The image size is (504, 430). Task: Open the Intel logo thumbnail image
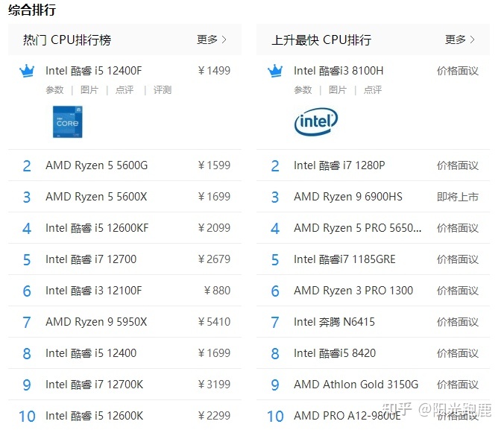(x=316, y=121)
